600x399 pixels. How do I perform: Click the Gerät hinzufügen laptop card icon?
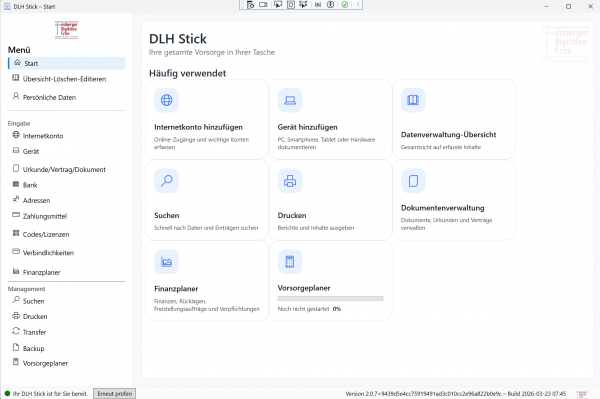pos(290,100)
